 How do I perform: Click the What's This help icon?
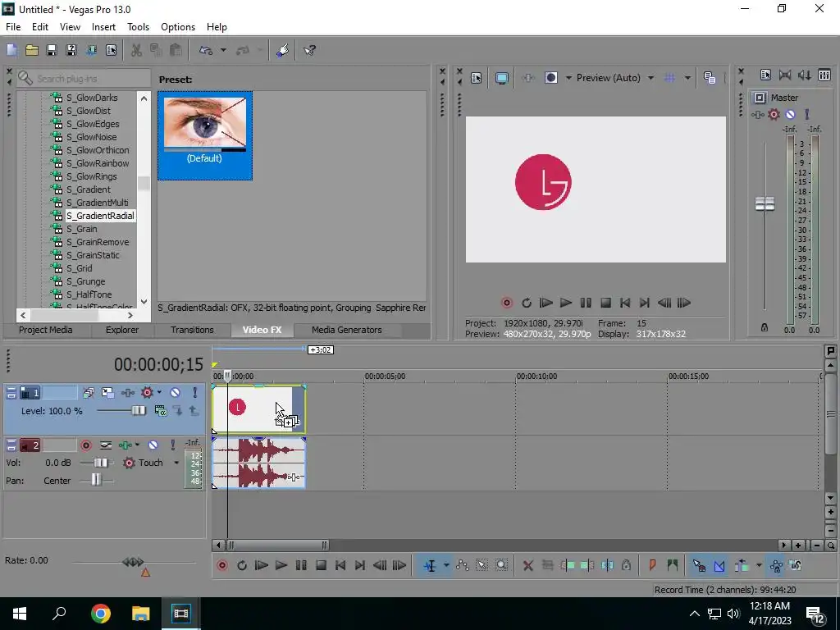tap(309, 50)
